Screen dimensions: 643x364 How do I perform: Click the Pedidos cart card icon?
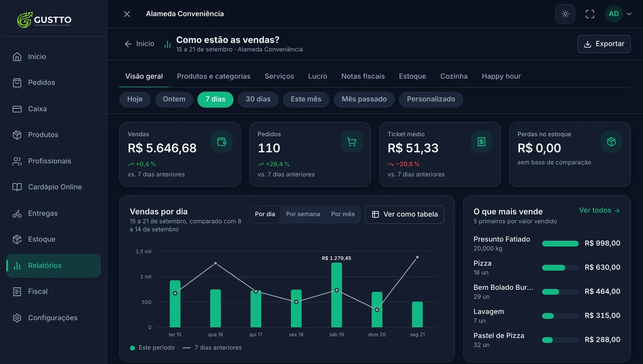coord(352,141)
